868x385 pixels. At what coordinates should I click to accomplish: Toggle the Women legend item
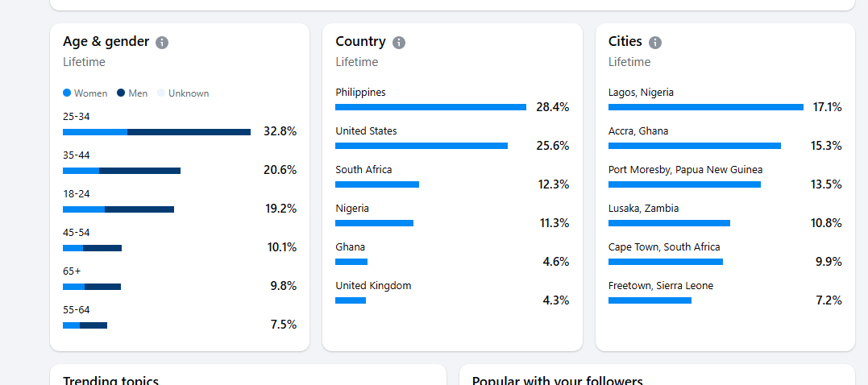pos(85,93)
